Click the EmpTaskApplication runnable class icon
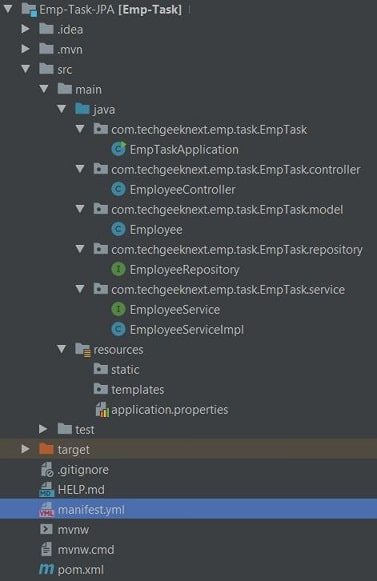Screen dimensions: 377x581 point(119,149)
